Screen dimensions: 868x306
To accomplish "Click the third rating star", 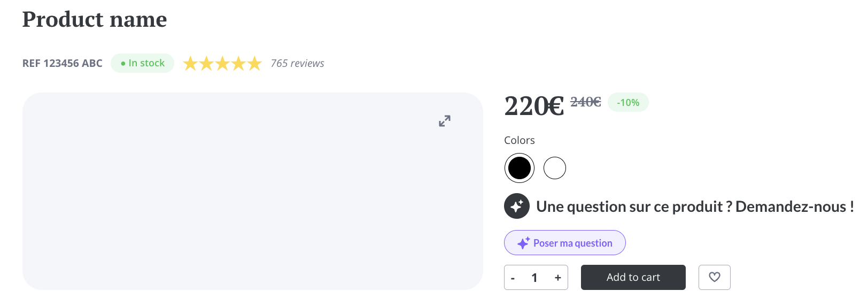I will [222, 64].
